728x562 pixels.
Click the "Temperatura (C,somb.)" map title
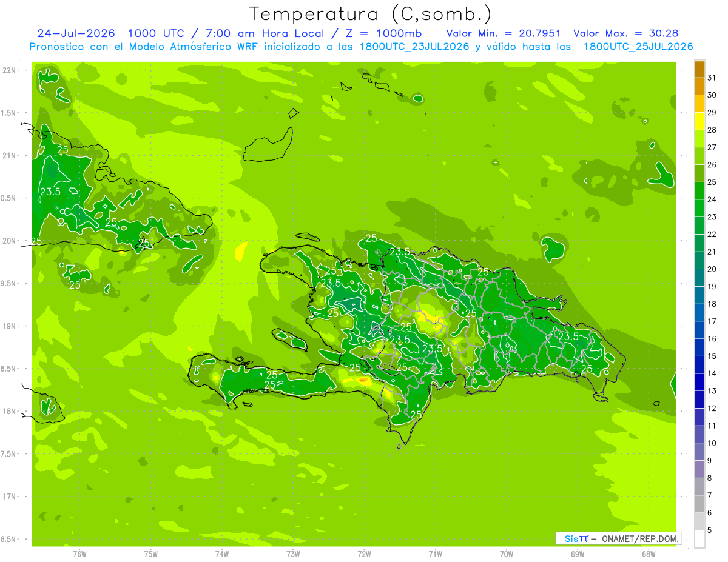(370, 14)
